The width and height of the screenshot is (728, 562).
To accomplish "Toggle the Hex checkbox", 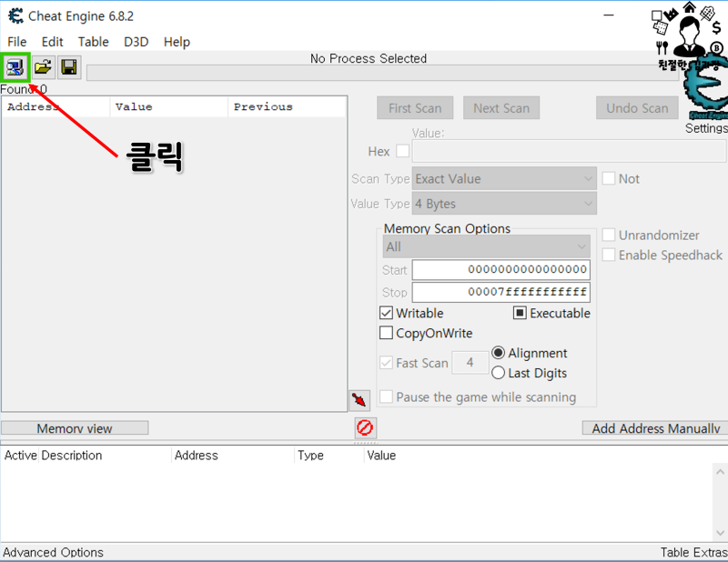I will [x=402, y=151].
